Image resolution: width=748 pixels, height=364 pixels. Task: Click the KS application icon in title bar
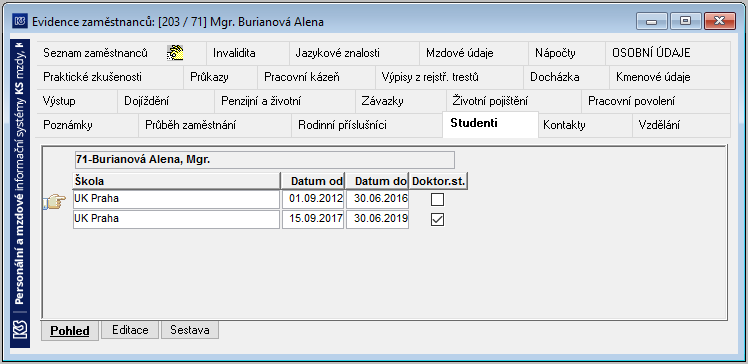(x=21, y=21)
